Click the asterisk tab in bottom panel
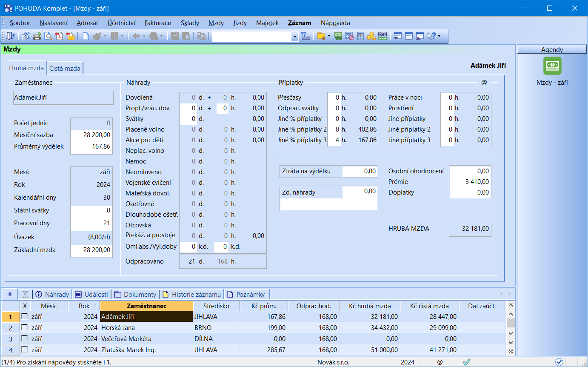This screenshot has height=367, width=588. (10, 294)
